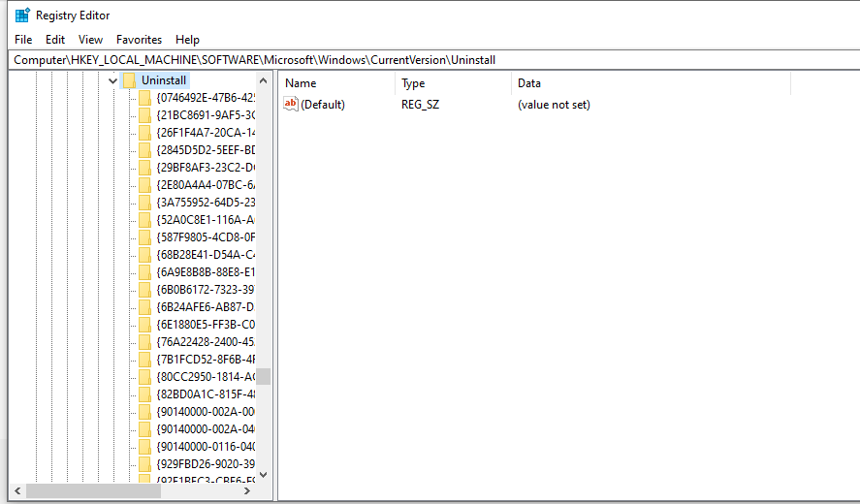Click the registry path address bar
Viewport: 860px width, 504px height.
click(433, 60)
